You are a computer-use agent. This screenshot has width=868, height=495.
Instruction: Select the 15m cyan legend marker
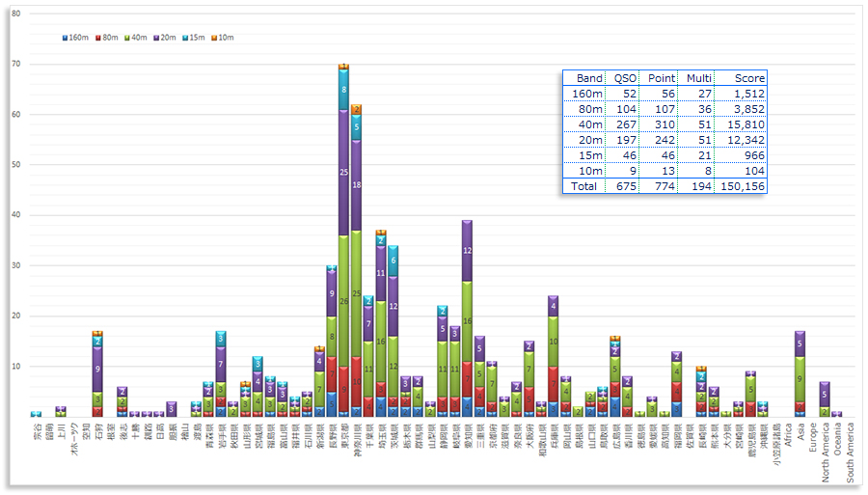(185, 38)
